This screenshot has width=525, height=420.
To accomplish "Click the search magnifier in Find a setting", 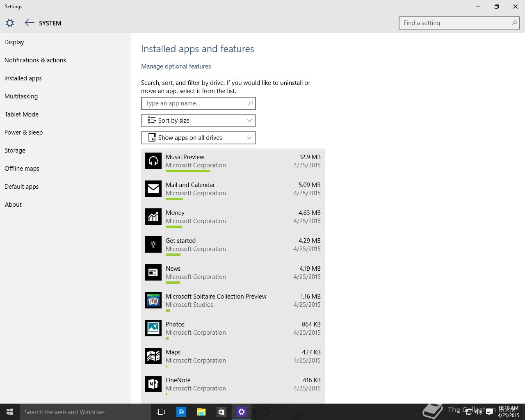I will 514,23.
